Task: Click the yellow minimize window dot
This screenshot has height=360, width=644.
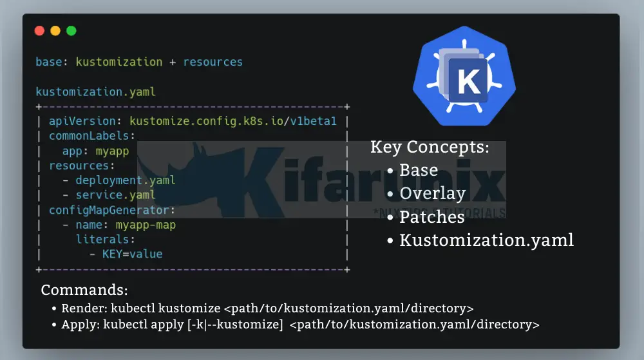Action: coord(55,31)
